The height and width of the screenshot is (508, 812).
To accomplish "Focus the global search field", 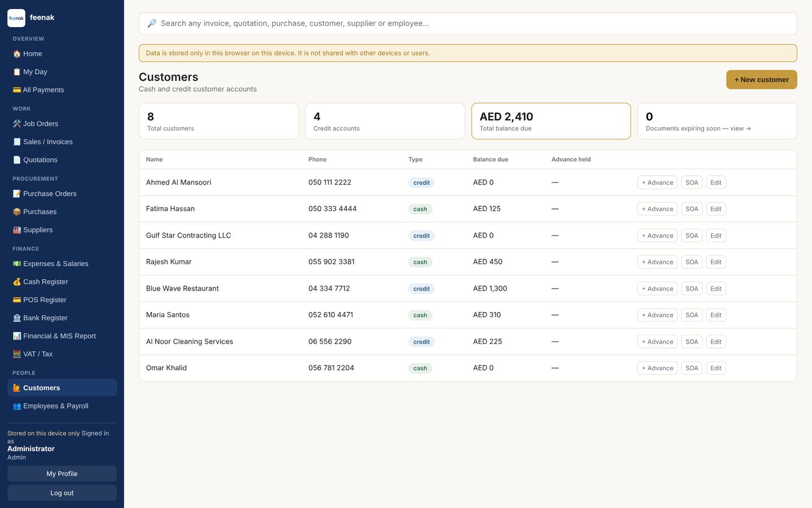I will (x=468, y=24).
